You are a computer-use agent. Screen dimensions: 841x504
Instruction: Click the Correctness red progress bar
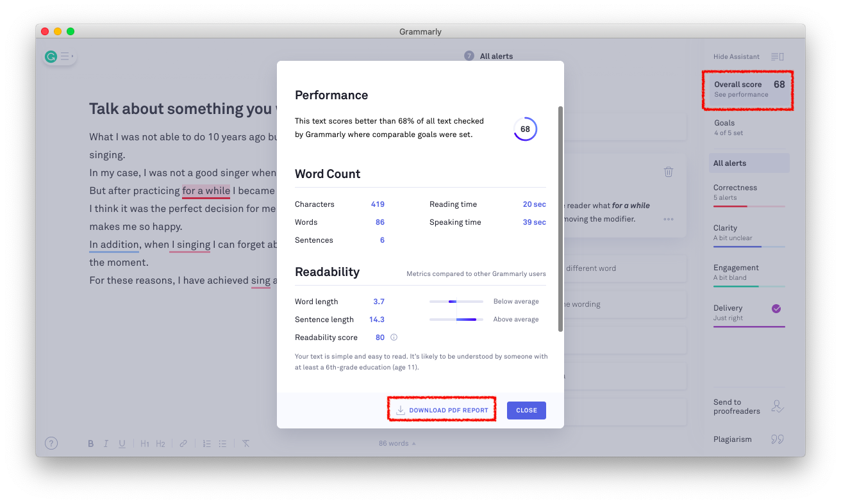pyautogui.click(x=749, y=206)
